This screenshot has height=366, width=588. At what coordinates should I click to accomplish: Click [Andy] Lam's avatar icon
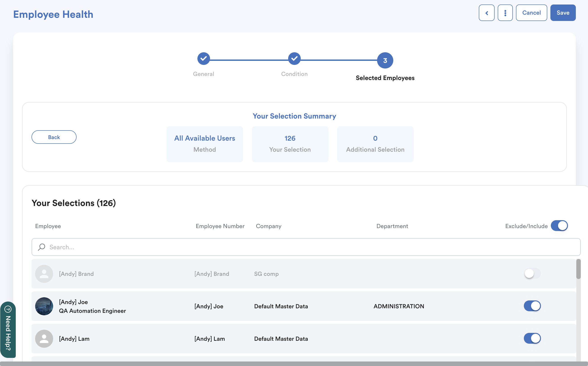click(44, 339)
